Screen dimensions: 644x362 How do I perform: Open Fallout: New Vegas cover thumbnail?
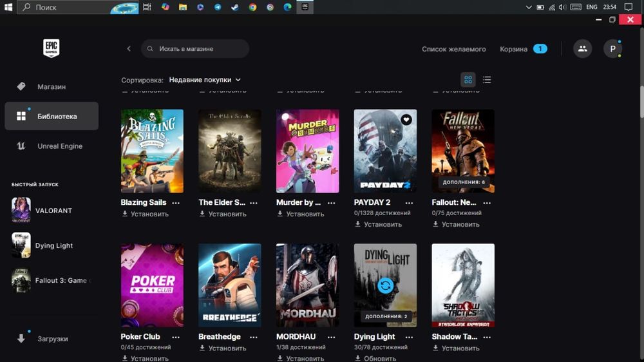[x=463, y=151]
